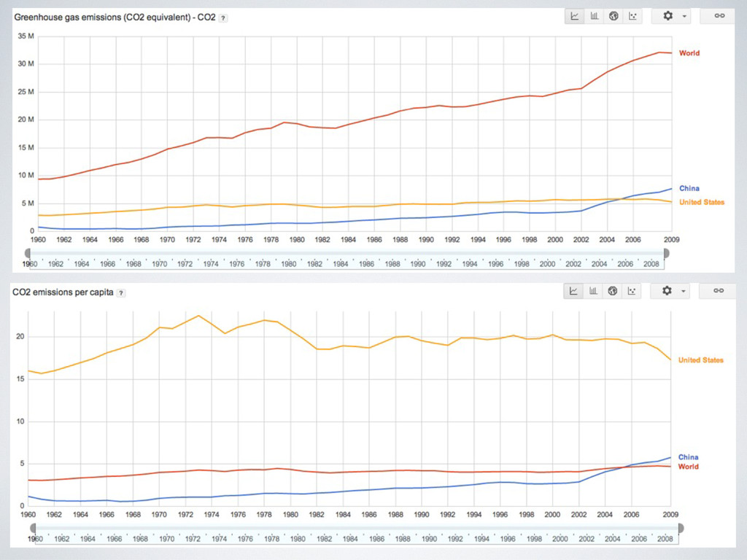747x560 pixels.
Task: Click Greenhouse gas emissions (CO2 equivalent) title
Action: tap(115, 17)
